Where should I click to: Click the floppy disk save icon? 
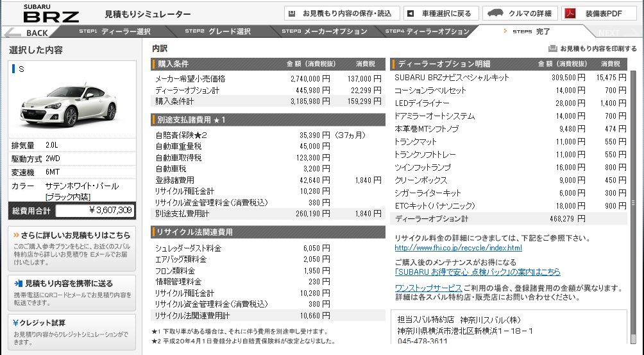(x=292, y=13)
